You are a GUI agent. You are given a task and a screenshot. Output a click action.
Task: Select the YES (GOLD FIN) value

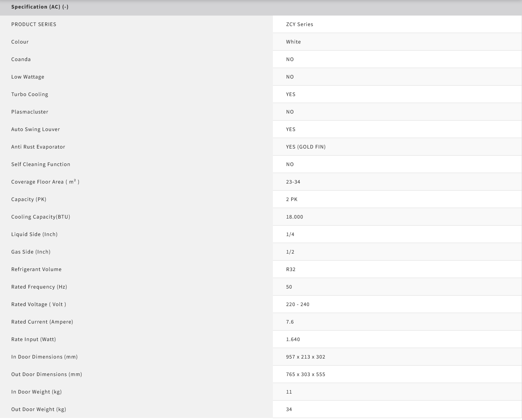(x=306, y=147)
